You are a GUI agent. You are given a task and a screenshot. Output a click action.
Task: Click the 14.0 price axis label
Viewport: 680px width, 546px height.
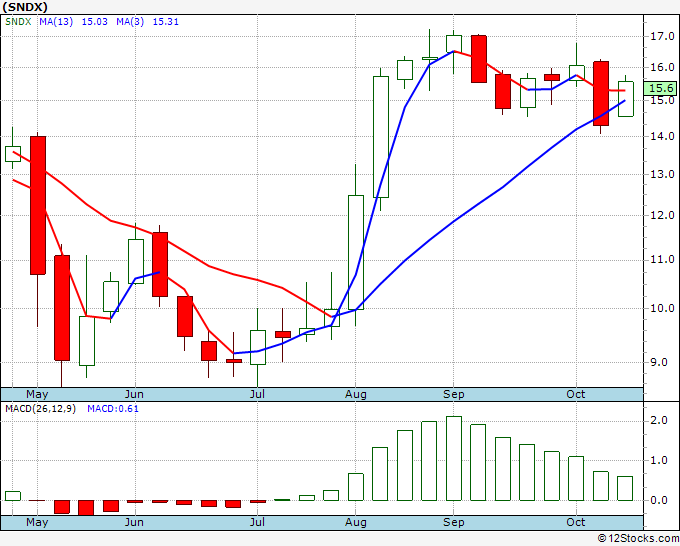[x=662, y=136]
